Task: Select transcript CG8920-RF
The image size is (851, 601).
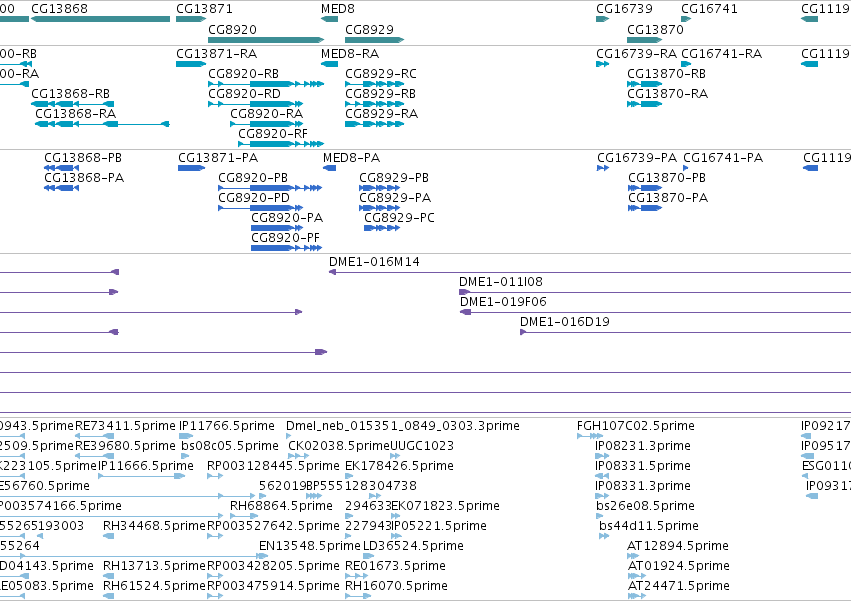Action: point(281,144)
